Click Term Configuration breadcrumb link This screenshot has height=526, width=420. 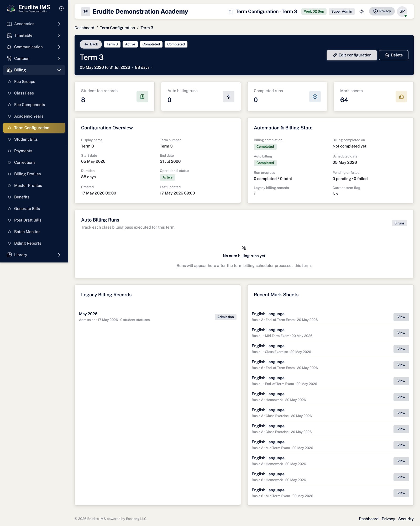coord(117,28)
